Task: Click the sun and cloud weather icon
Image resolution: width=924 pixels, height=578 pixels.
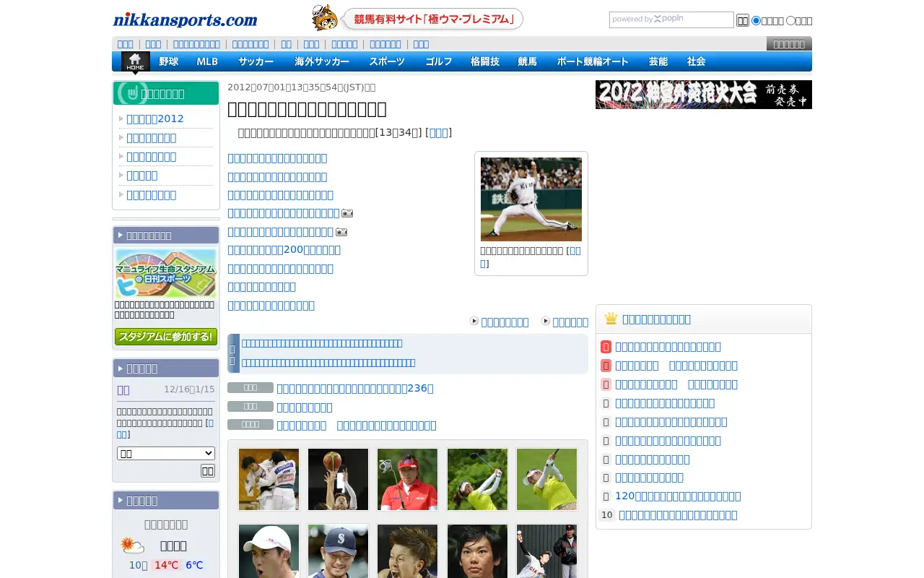Action: click(x=133, y=545)
